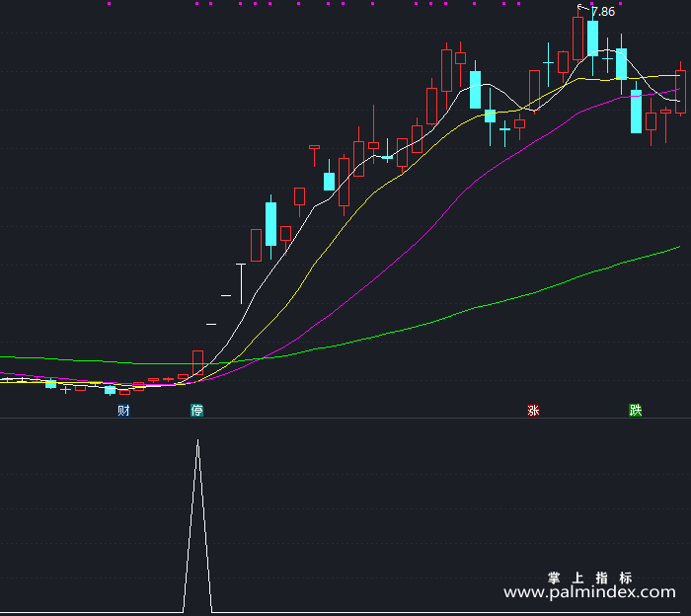Click the 7.86 high price label
The width and height of the screenshot is (691, 616).
602,12
